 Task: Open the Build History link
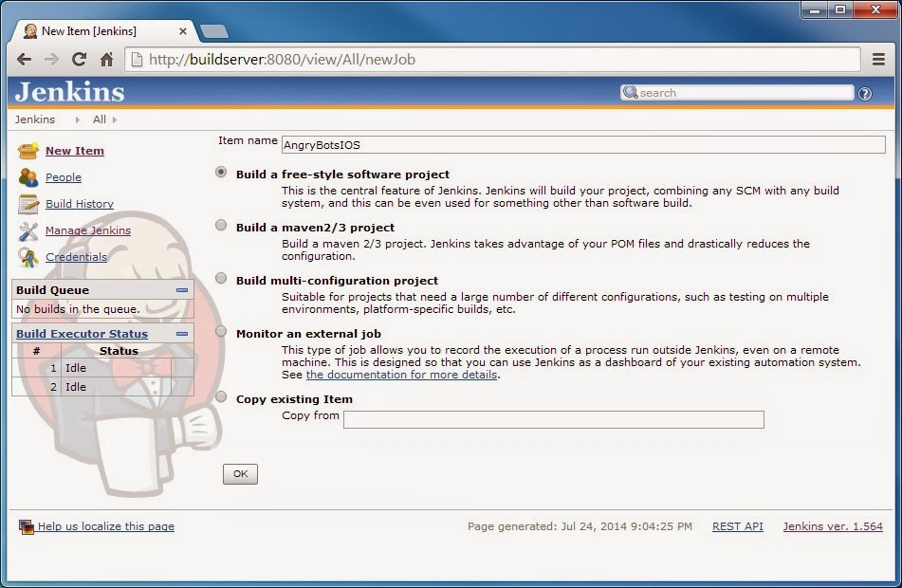(80, 204)
